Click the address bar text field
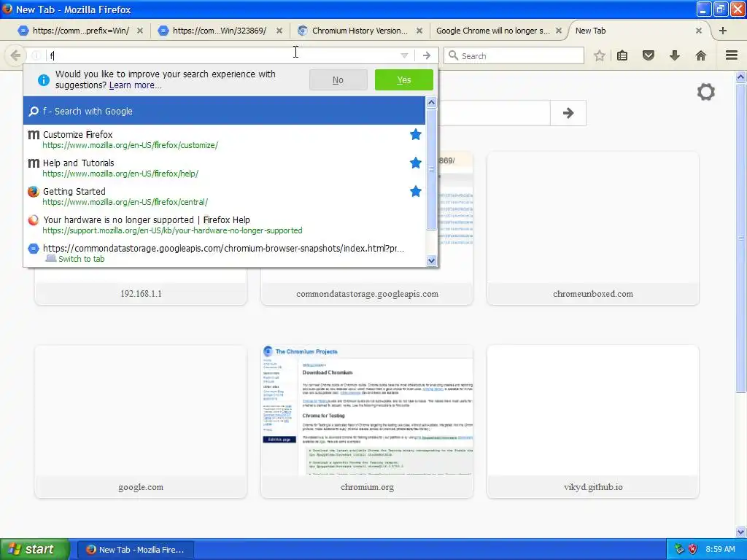Viewport: 747px width, 560px height. point(224,55)
